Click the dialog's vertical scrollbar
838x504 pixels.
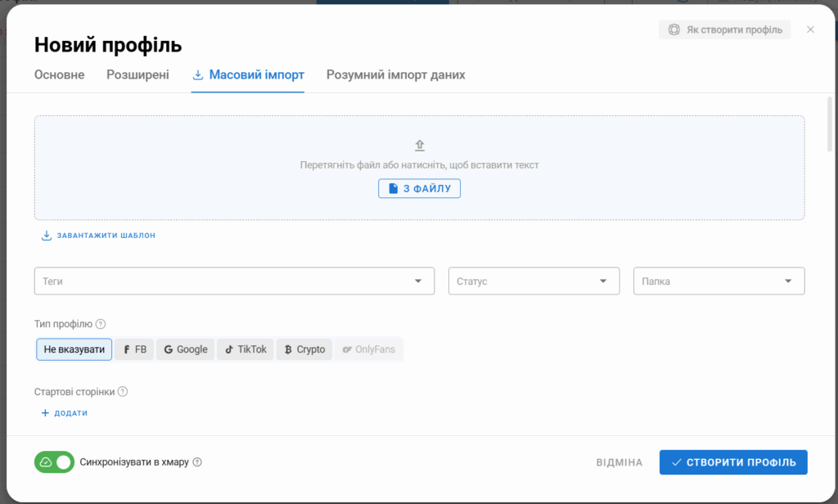[x=830, y=124]
